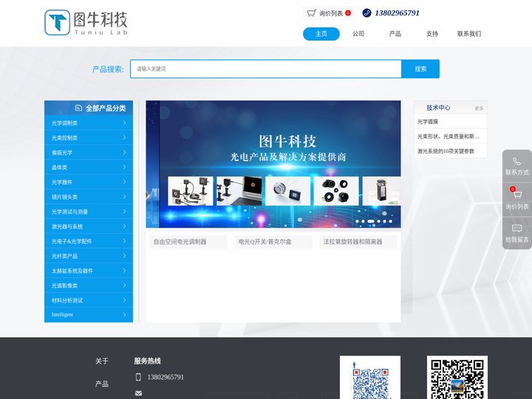Open the 联系我们 navigation menu

point(469,34)
